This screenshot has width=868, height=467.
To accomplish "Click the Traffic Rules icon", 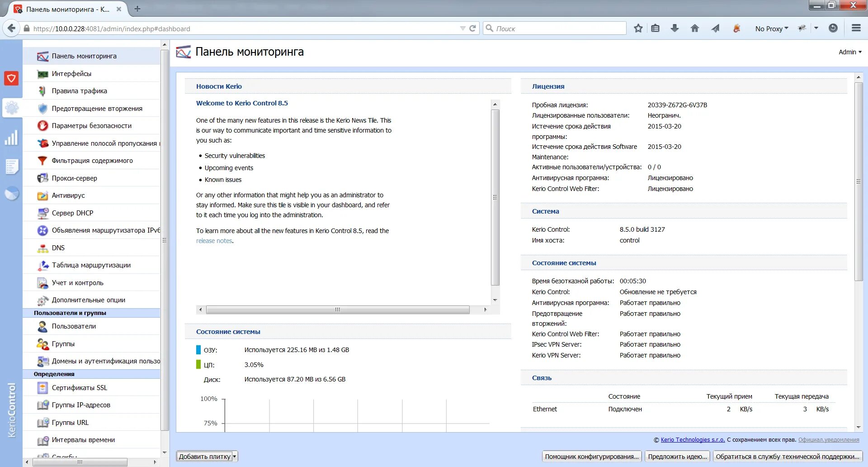I will click(42, 91).
